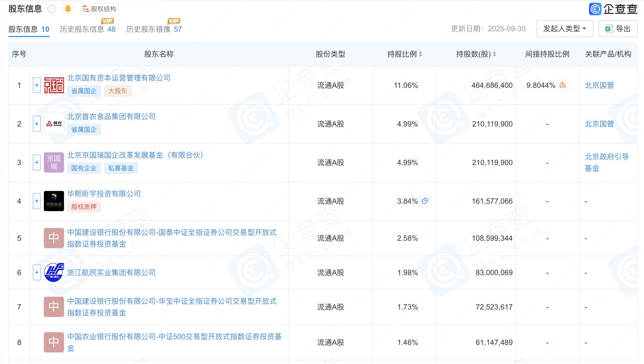This screenshot has width=644, height=364.
Task: Click the 首农 food group logo
Action: pos(54,124)
